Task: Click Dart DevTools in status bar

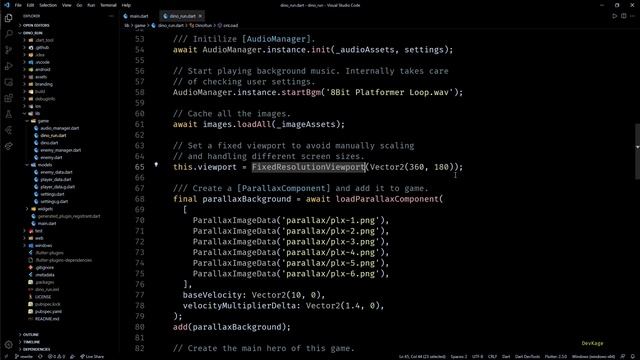Action: 527,356
